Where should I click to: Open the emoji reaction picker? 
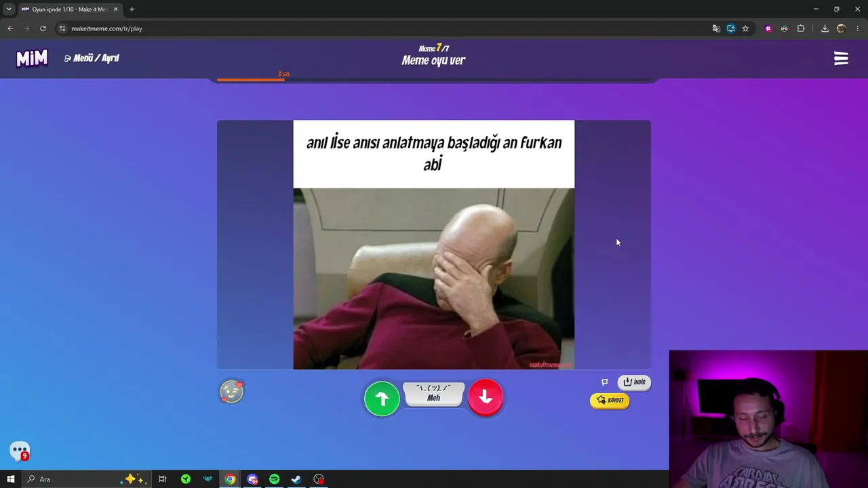coord(231,392)
